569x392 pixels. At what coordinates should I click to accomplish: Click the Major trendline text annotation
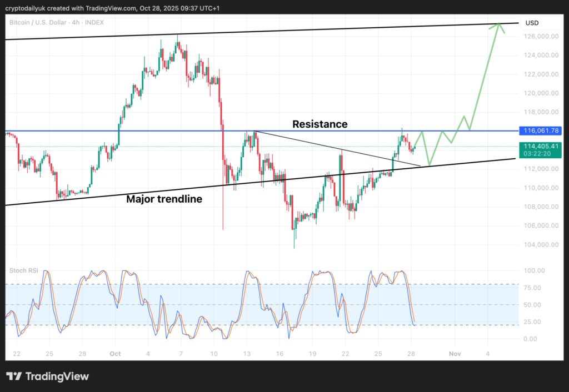(x=164, y=199)
